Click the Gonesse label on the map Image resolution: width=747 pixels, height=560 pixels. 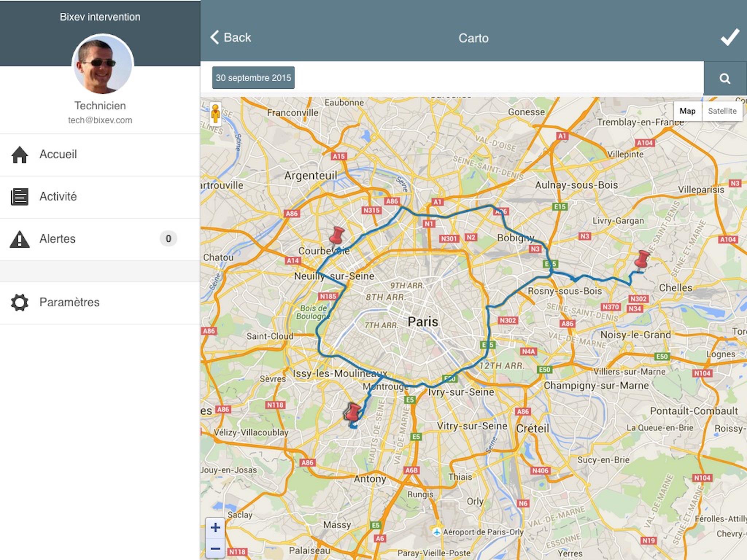click(526, 112)
